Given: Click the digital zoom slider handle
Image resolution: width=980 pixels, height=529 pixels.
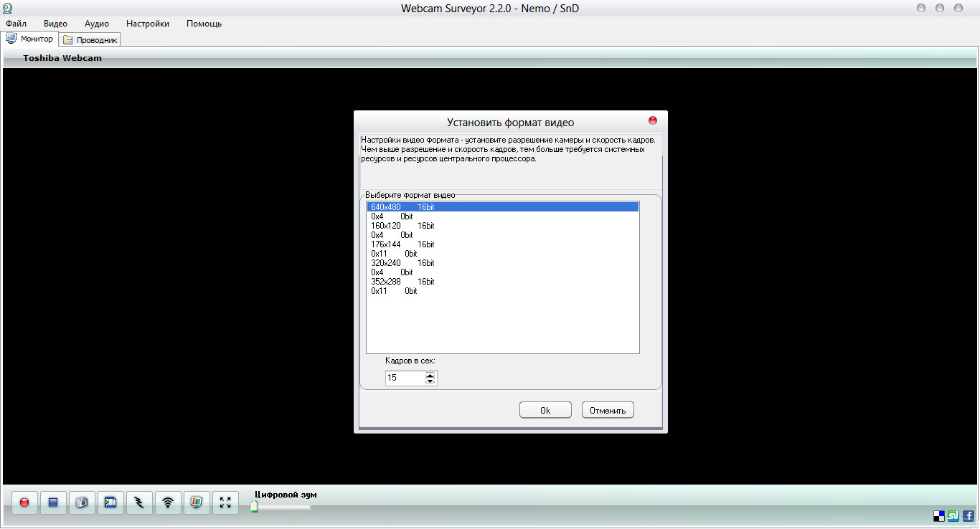Looking at the screenshot, I should (255, 507).
